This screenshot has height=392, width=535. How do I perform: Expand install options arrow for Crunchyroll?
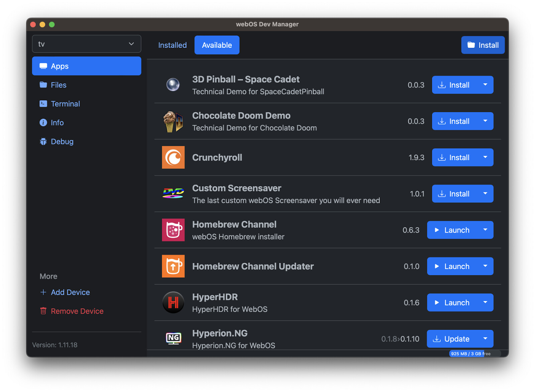[485, 157]
